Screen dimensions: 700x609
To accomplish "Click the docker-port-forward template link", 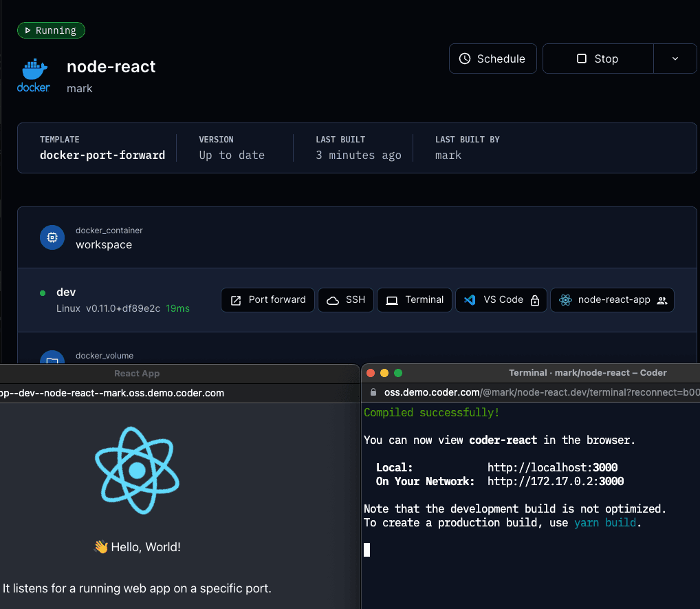I will 102,155.
